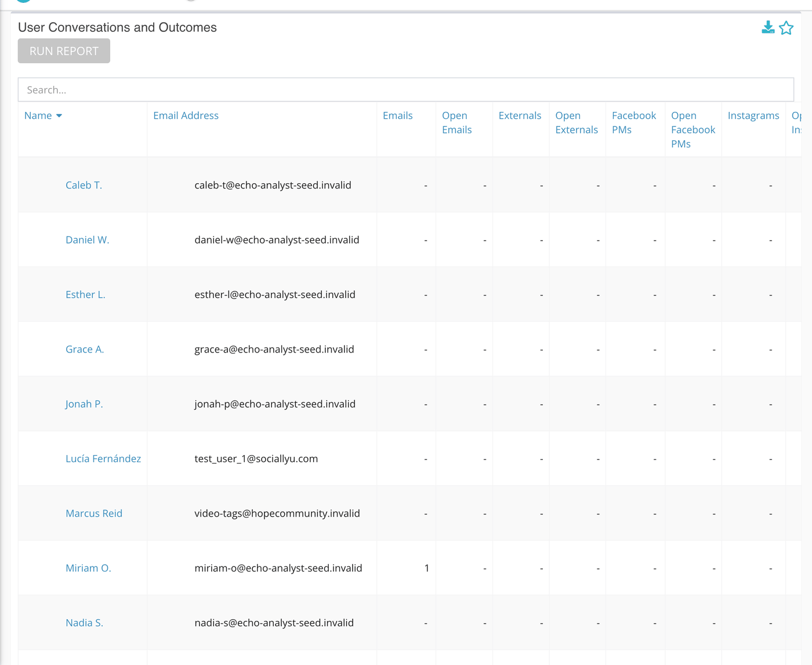Open user Grace A.

point(85,349)
